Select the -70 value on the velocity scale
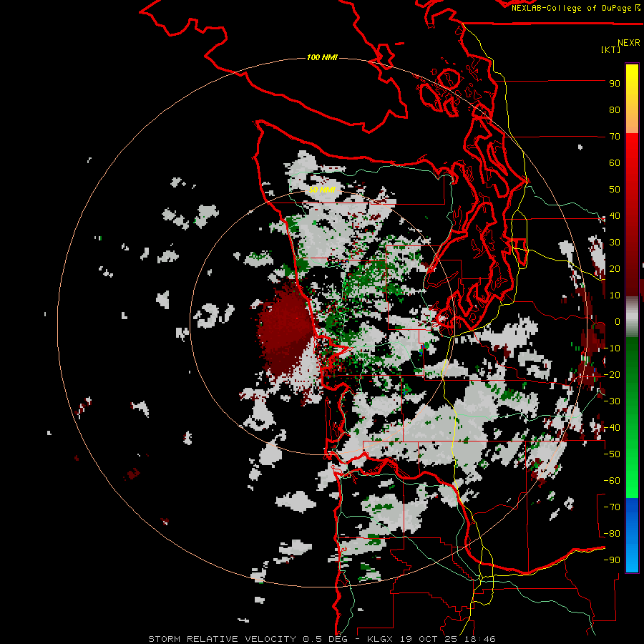The image size is (644, 644). [x=612, y=507]
